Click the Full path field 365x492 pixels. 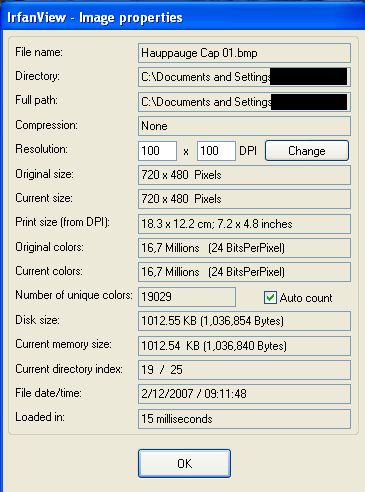tap(244, 102)
